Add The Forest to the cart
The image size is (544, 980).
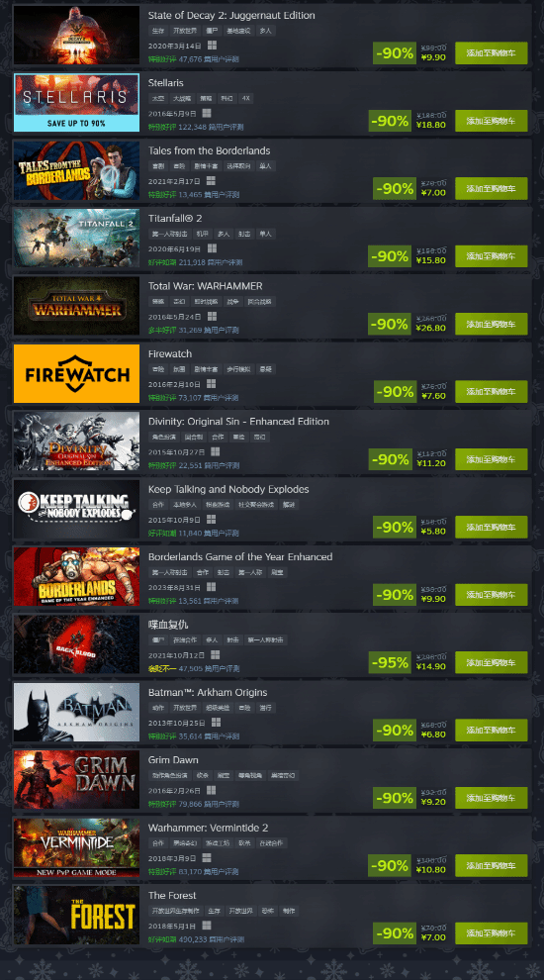(x=491, y=933)
